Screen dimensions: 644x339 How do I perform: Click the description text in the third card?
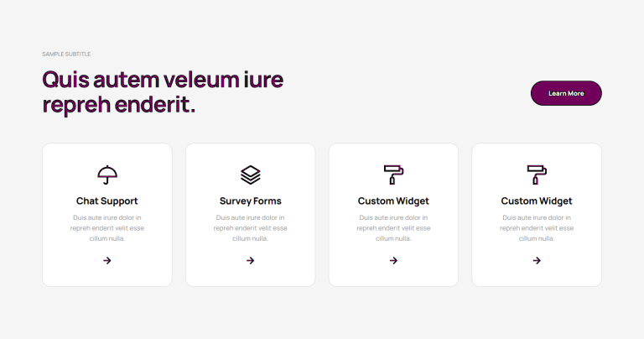(x=393, y=228)
